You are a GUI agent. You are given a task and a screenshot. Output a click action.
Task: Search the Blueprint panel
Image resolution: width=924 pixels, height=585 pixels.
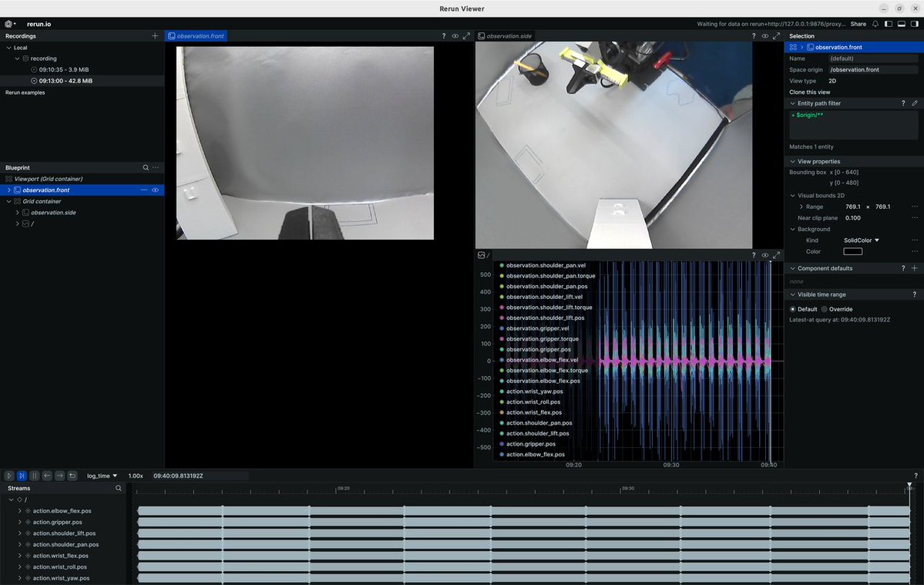click(x=146, y=168)
